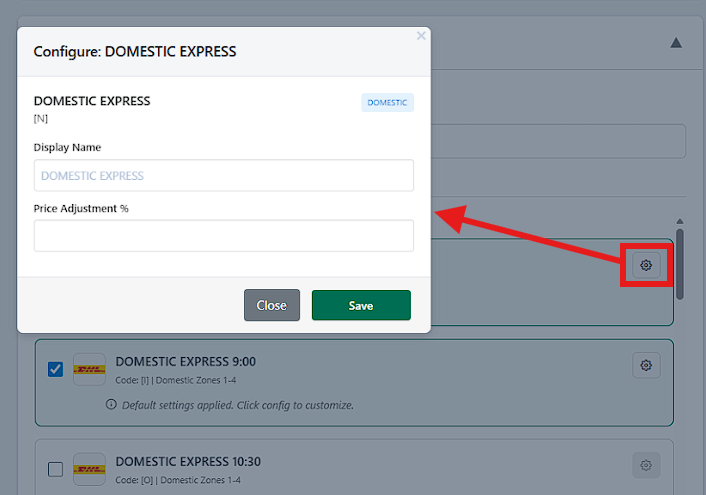Enable the DOMESTIC EXPRESS 10:30 checkbox

coord(56,469)
